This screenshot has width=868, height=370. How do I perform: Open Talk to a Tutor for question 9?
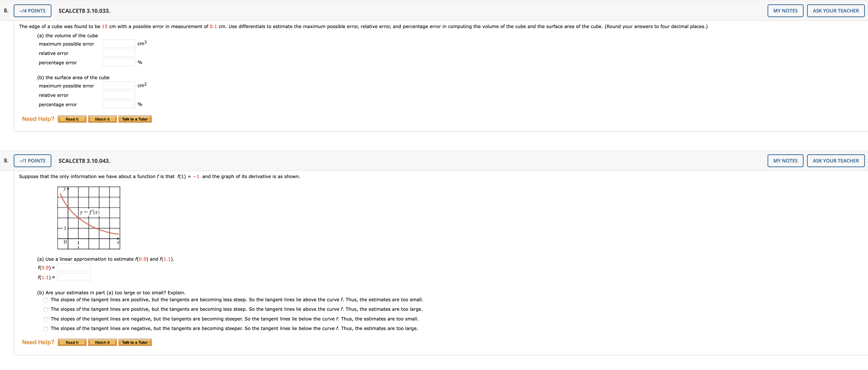click(x=135, y=342)
